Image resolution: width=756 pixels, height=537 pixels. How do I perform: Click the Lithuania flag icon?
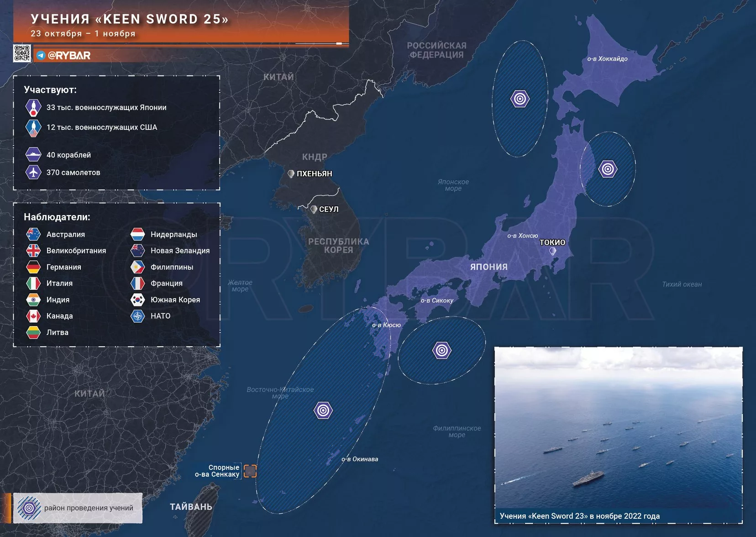(33, 332)
